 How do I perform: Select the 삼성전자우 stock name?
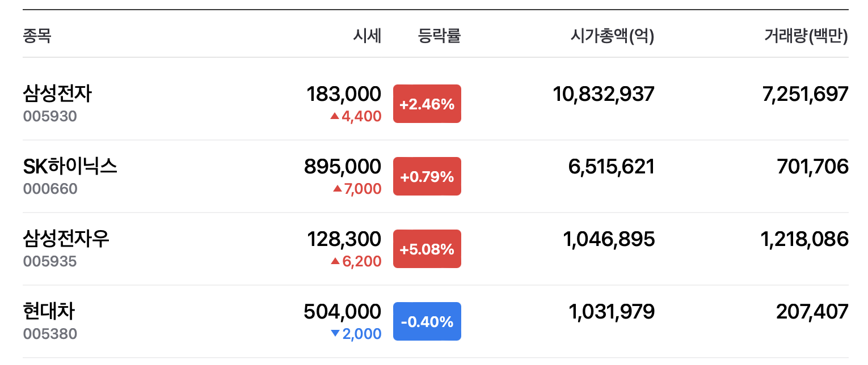click(x=66, y=239)
